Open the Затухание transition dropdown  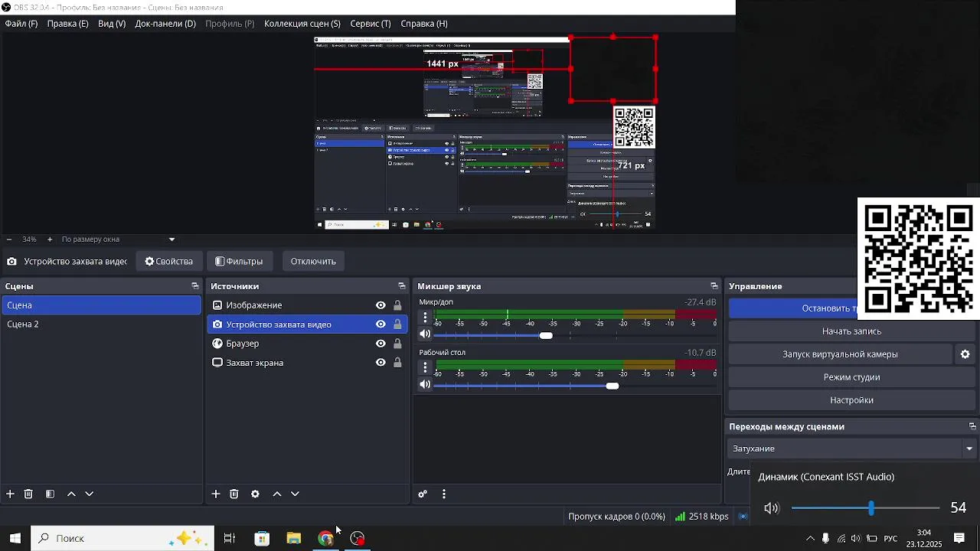tap(852, 448)
